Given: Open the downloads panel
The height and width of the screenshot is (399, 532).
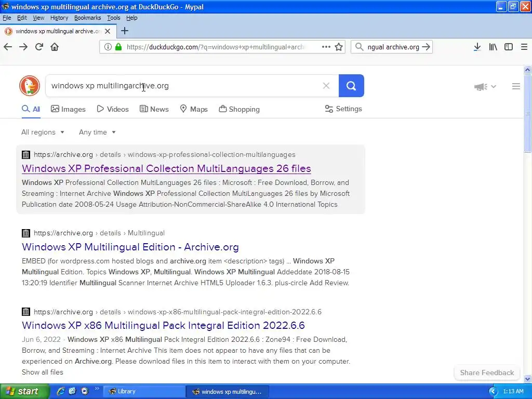Looking at the screenshot, I should 477,47.
